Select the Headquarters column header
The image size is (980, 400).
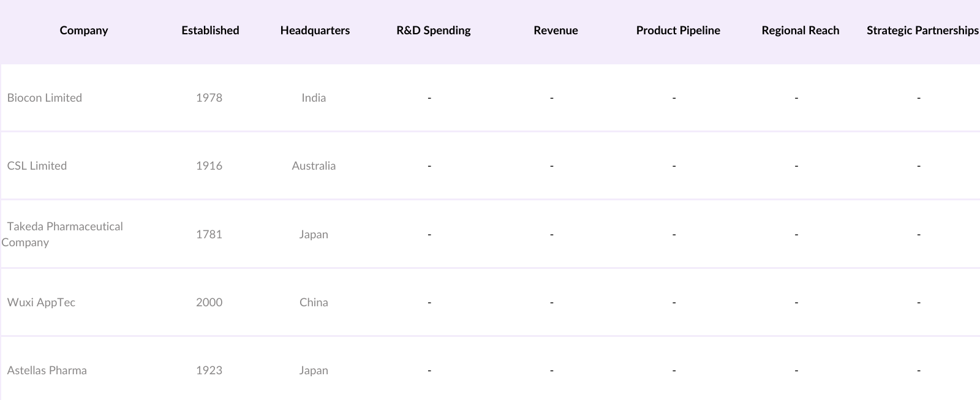tap(315, 31)
